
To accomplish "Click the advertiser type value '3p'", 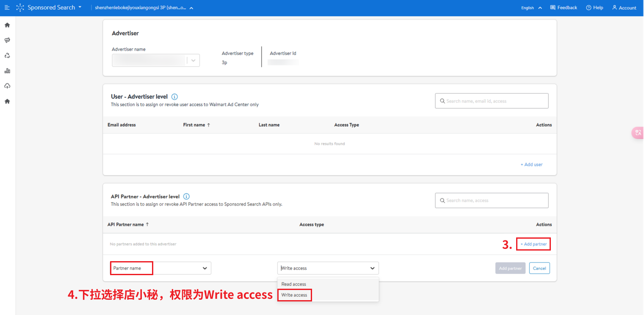I will coord(224,62).
